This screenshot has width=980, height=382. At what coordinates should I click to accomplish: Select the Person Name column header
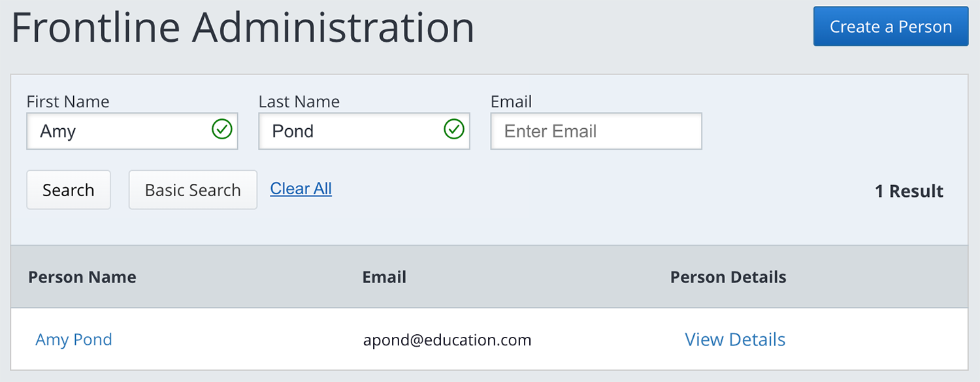(x=82, y=277)
